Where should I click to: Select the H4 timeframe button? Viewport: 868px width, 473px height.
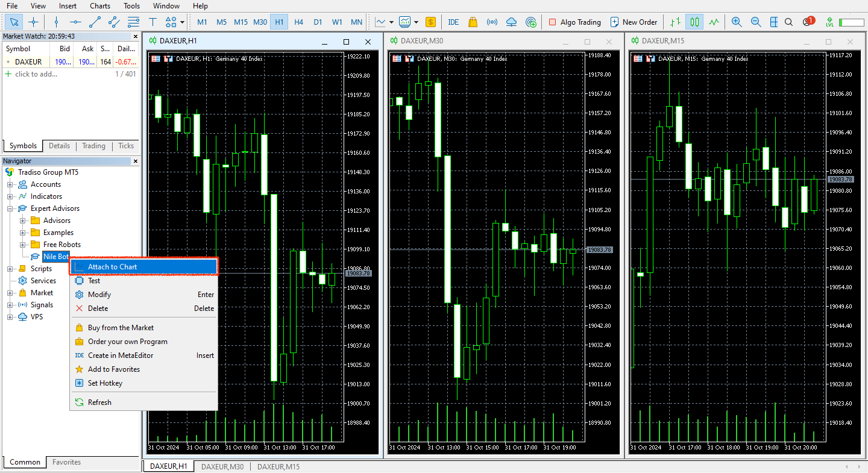[298, 22]
